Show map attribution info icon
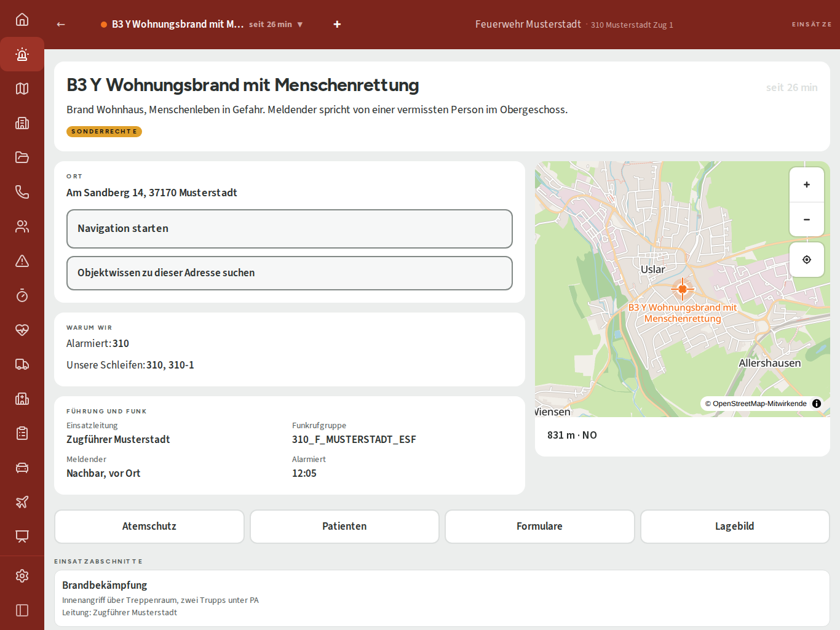 (817, 404)
